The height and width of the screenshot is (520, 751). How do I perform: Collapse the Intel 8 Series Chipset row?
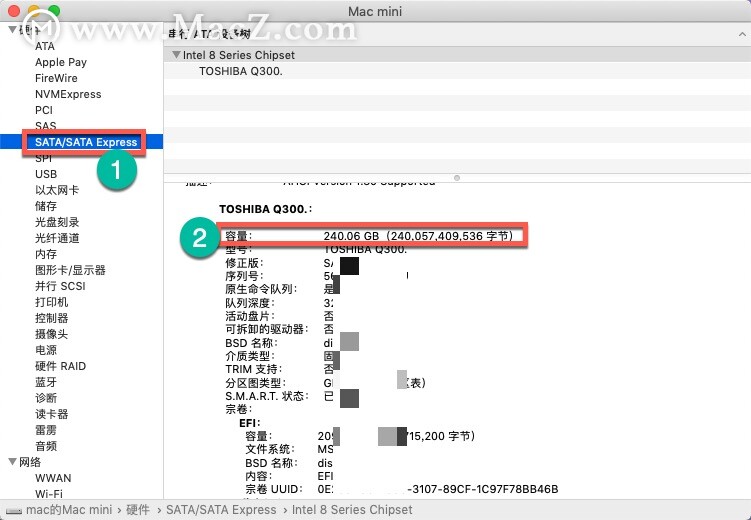point(176,55)
